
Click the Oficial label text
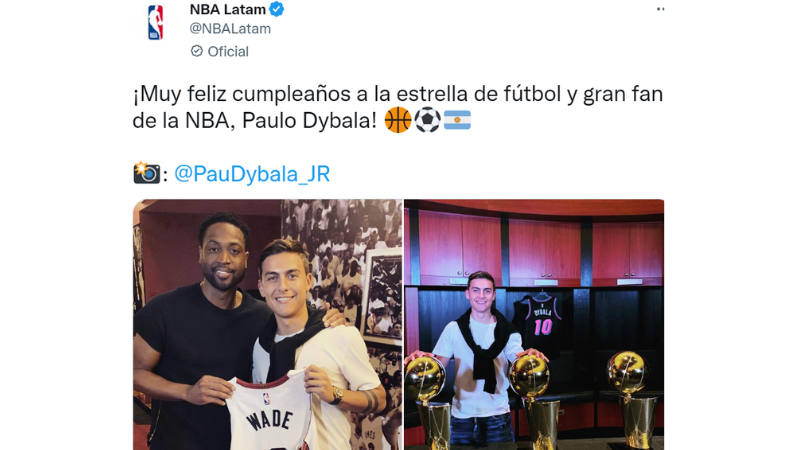pyautogui.click(x=228, y=51)
